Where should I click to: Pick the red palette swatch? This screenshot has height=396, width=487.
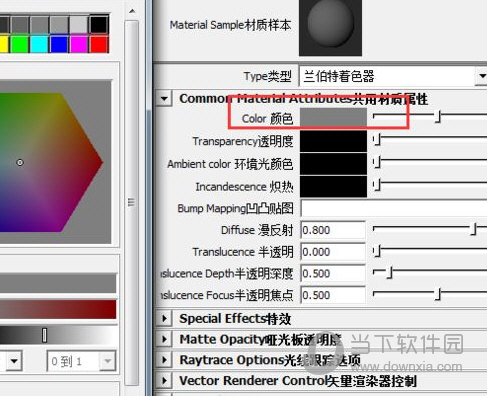click(x=99, y=44)
